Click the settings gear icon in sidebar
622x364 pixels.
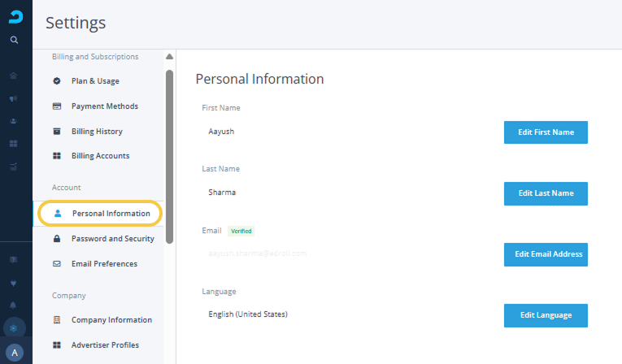14,327
